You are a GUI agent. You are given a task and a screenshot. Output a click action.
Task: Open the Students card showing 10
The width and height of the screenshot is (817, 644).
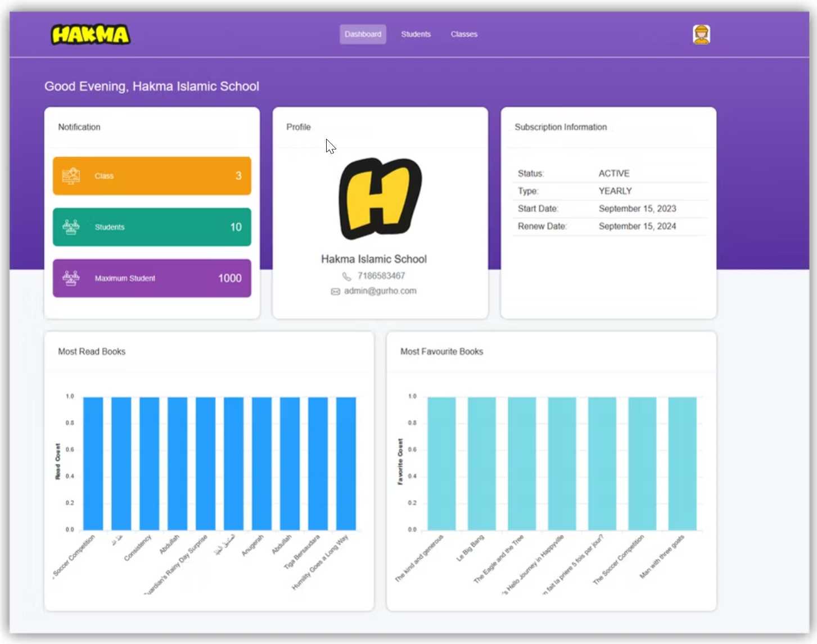(152, 227)
